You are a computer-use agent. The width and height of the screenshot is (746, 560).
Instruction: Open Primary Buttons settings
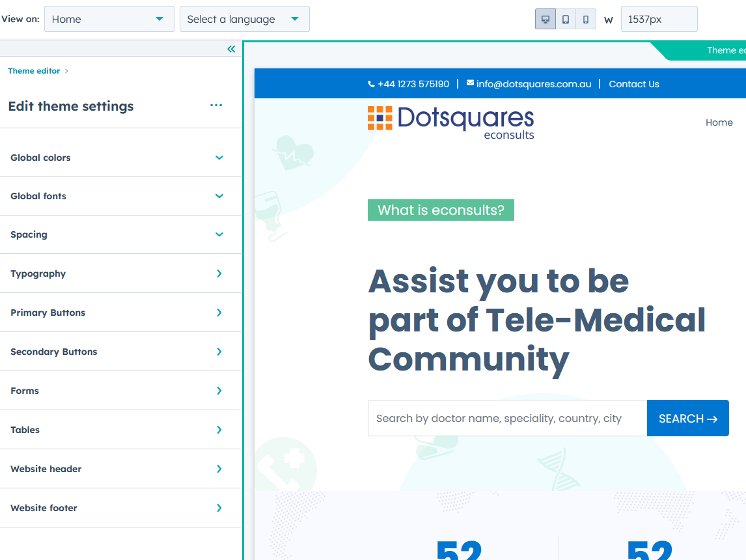tap(120, 313)
